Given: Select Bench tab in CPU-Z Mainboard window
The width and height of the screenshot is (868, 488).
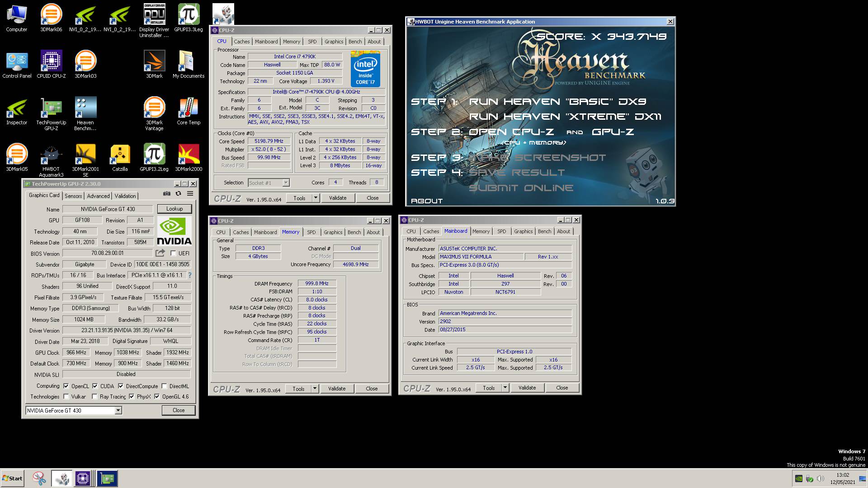Looking at the screenshot, I should pyautogui.click(x=545, y=231).
